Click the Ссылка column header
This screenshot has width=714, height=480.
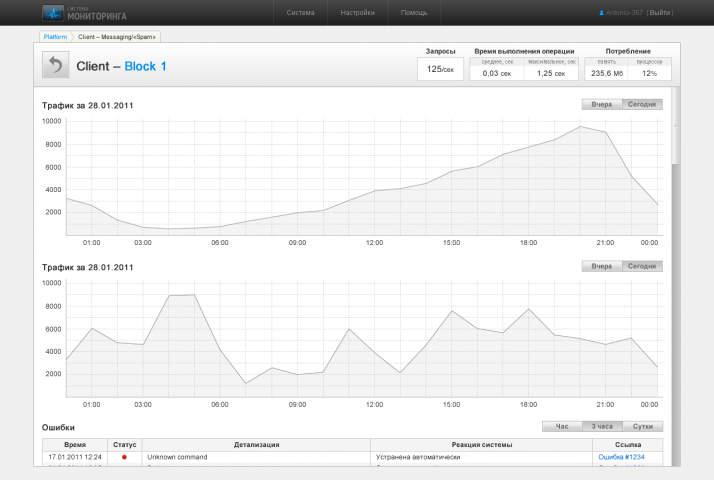(x=628, y=445)
